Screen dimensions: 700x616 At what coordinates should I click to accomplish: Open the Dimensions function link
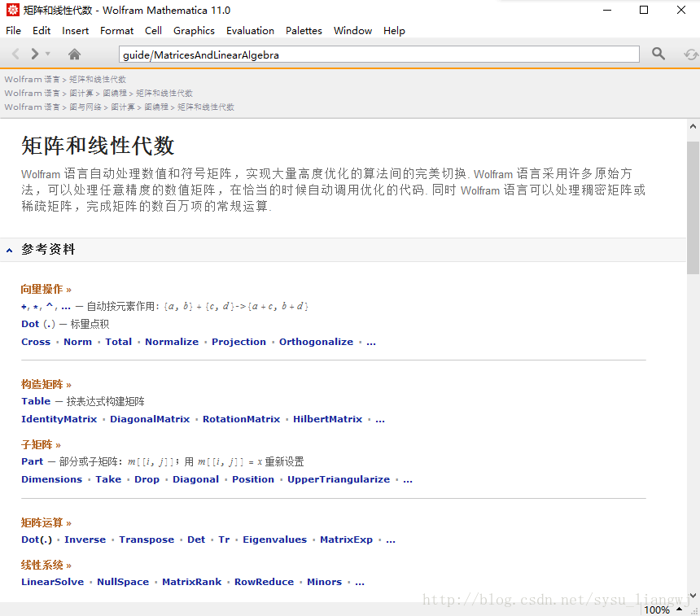pyautogui.click(x=52, y=479)
